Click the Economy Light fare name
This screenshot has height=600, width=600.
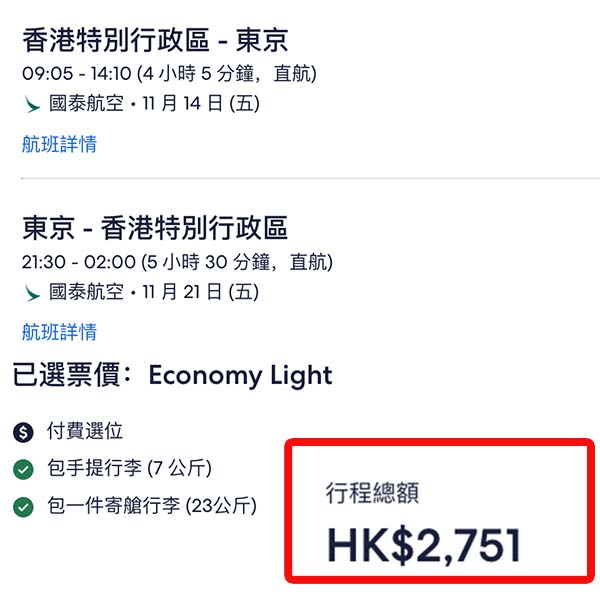pos(240,376)
